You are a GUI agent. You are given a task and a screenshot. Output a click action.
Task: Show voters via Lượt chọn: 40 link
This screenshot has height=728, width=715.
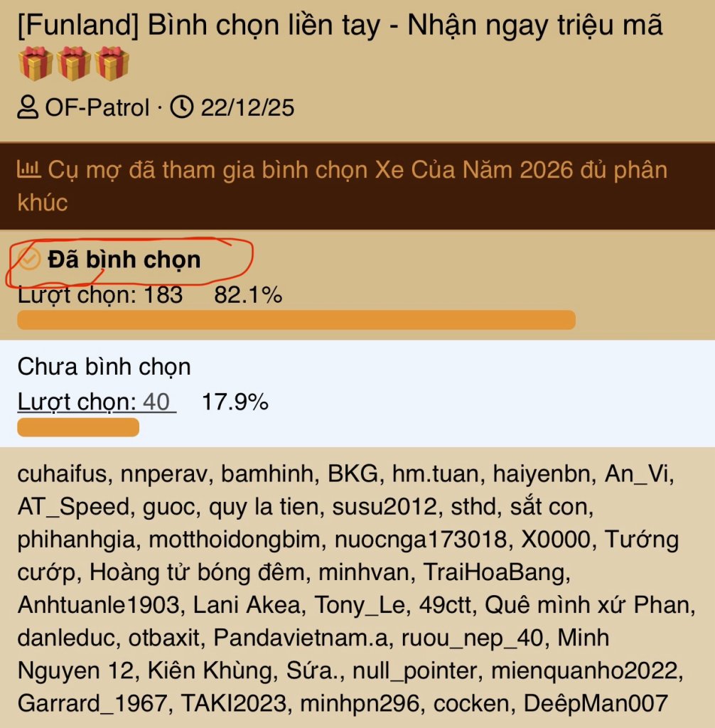(97, 402)
